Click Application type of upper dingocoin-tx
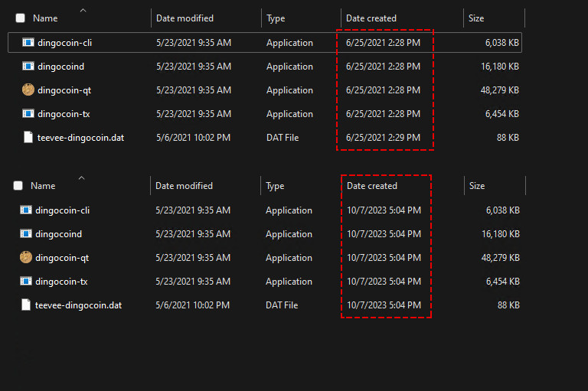The width and height of the screenshot is (588, 391). click(x=289, y=114)
